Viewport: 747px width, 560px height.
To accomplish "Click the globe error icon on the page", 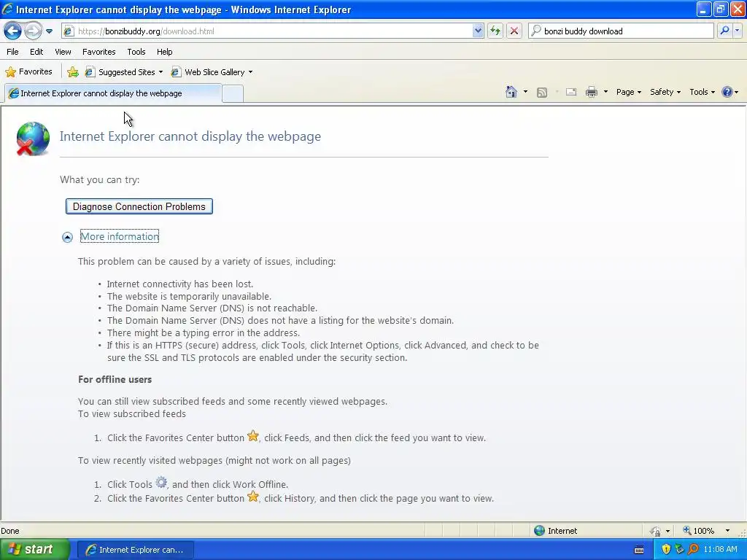I will [32, 139].
